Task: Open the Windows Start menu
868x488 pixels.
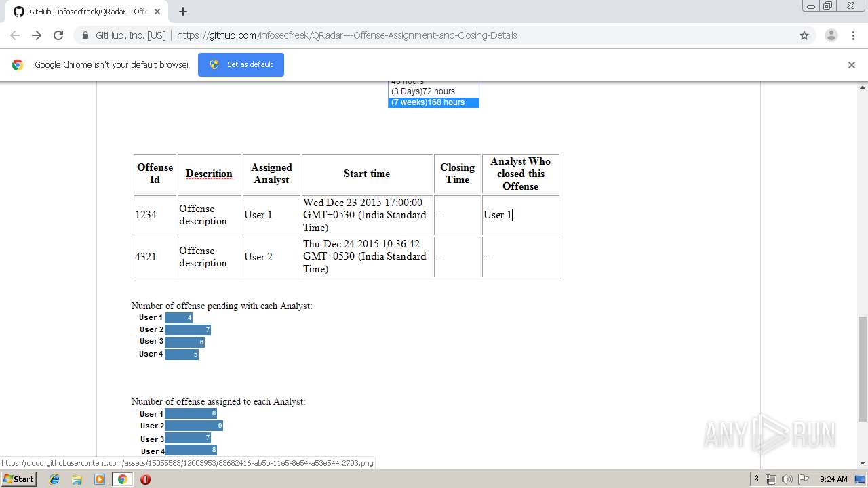Action: point(18,479)
